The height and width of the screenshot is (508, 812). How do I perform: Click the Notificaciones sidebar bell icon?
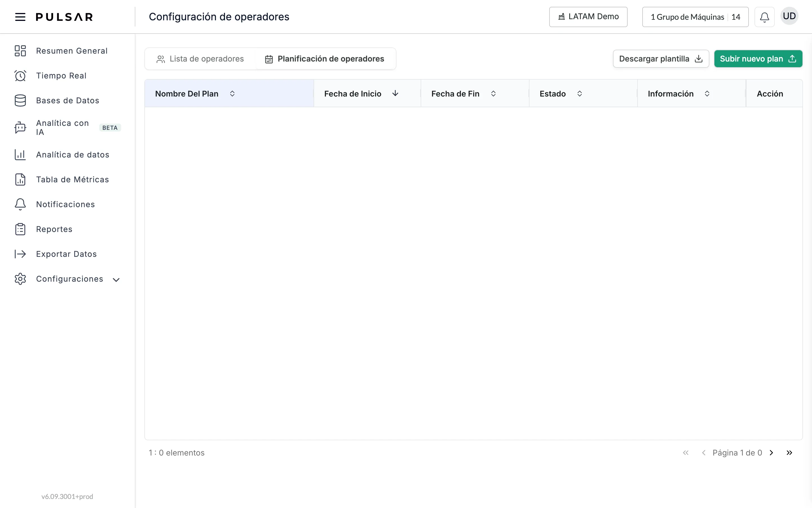click(20, 204)
